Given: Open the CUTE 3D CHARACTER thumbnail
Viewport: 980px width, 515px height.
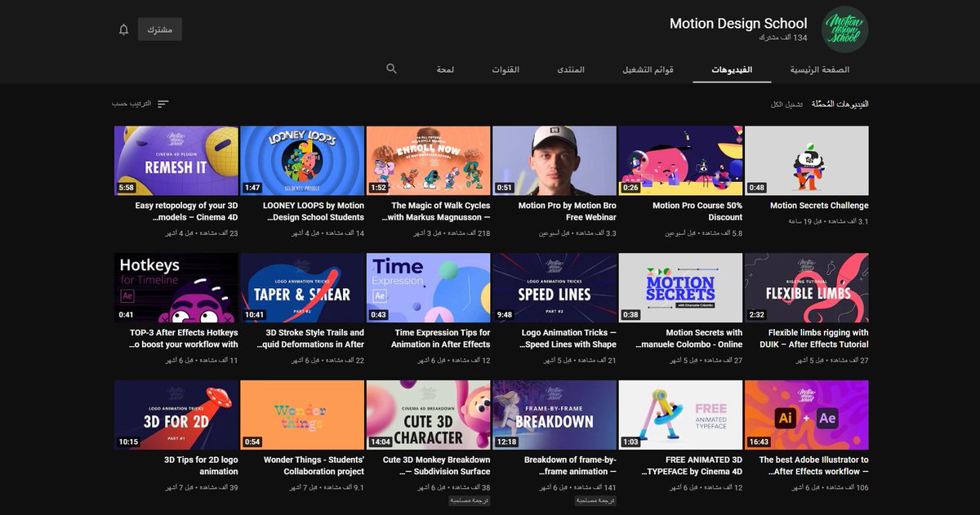Looking at the screenshot, I should [429, 415].
